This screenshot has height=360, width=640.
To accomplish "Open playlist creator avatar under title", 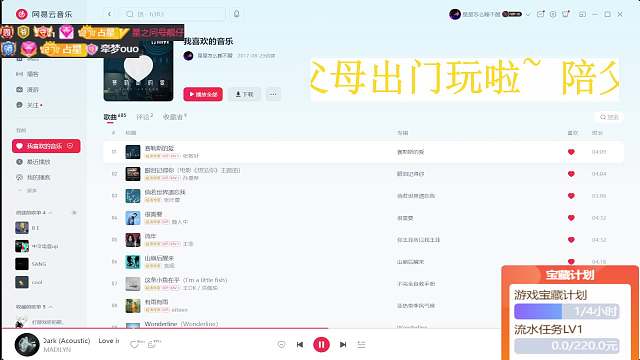I will [x=188, y=56].
